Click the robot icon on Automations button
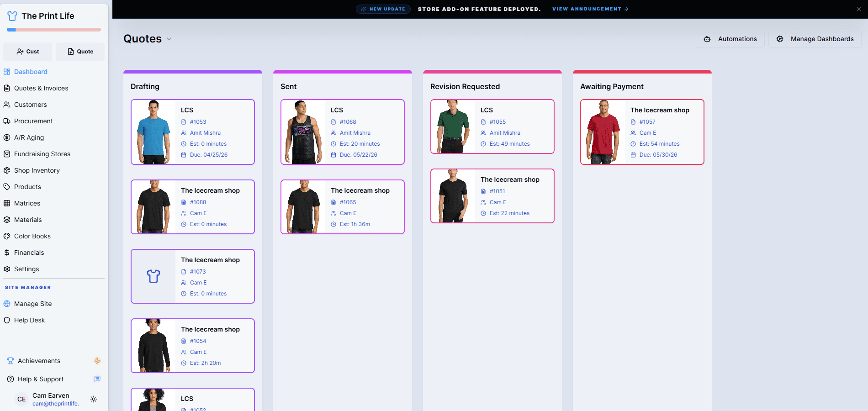 pos(707,39)
